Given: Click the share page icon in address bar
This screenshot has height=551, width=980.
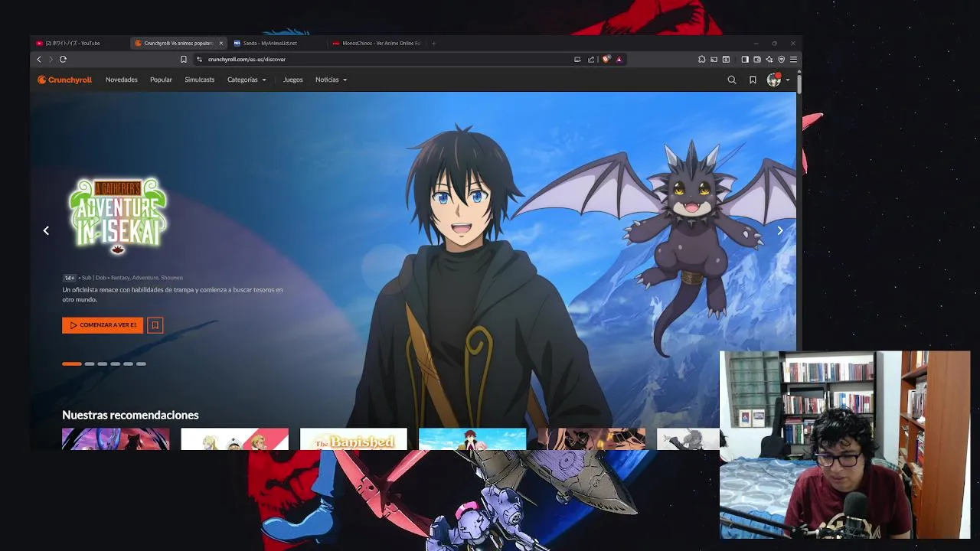Looking at the screenshot, I should tap(591, 59).
